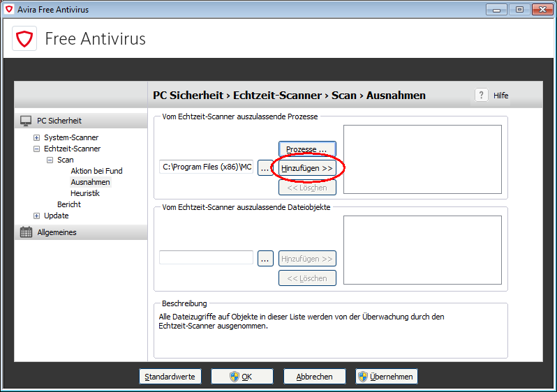Screen dimensions: 557x392
Task: Select Aktion bei Fund in tree
Action: click(x=96, y=171)
